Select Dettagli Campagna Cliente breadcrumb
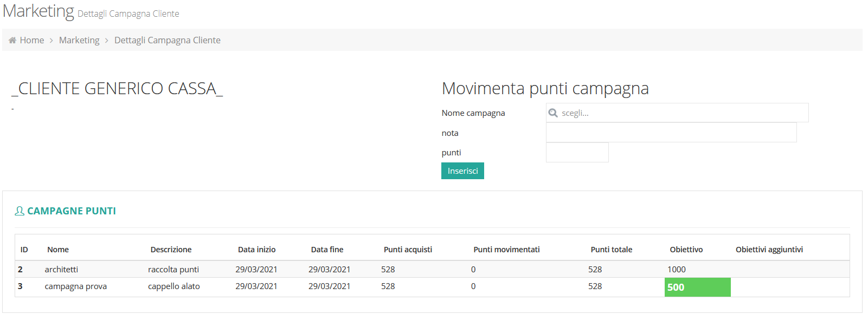The width and height of the screenshot is (868, 314). (168, 40)
